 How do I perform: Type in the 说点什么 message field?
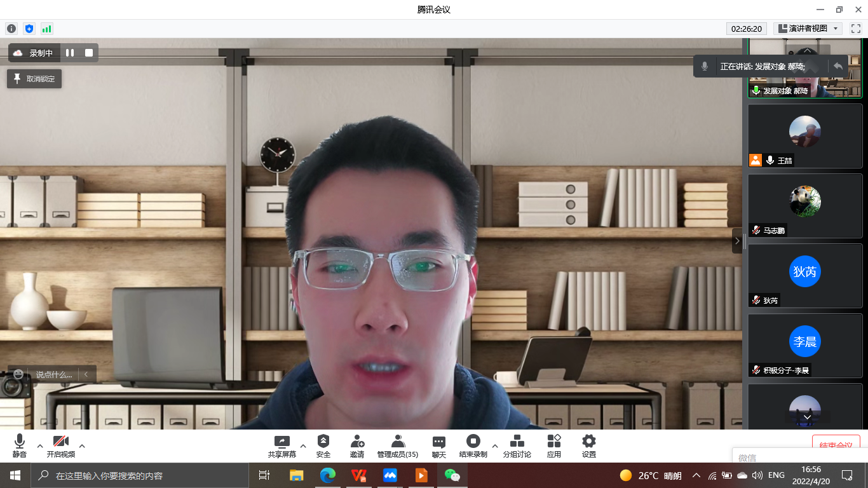coord(53,374)
